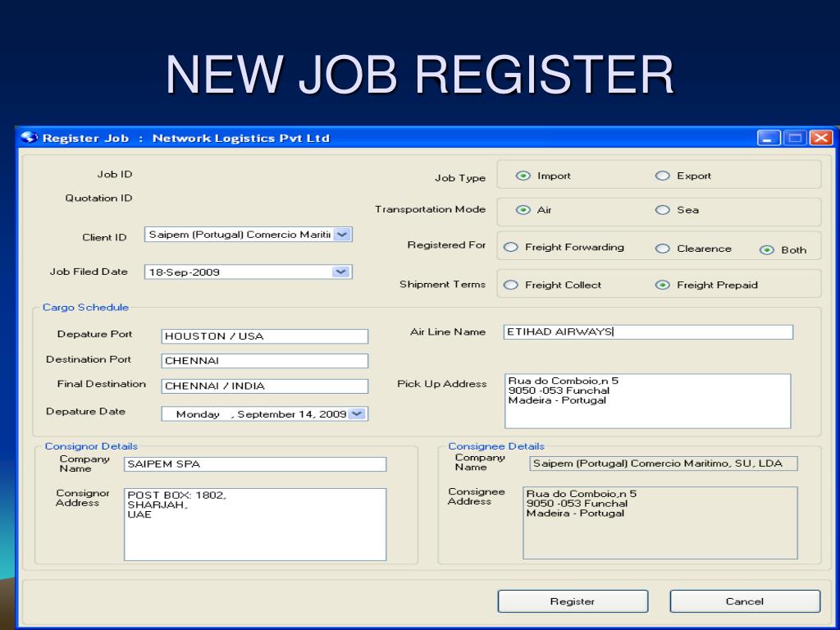The image size is (840, 630).
Task: Select Freight Forwarding registration option
Action: point(510,247)
